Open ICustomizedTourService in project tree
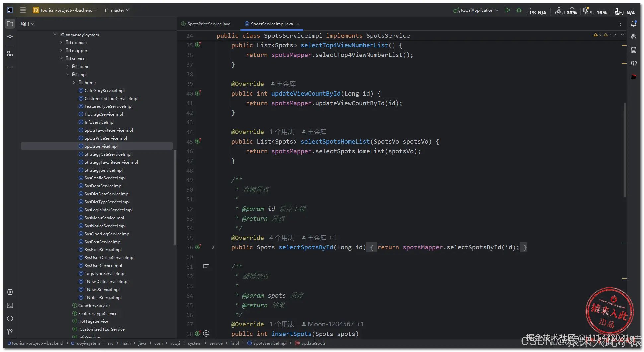 click(x=101, y=329)
